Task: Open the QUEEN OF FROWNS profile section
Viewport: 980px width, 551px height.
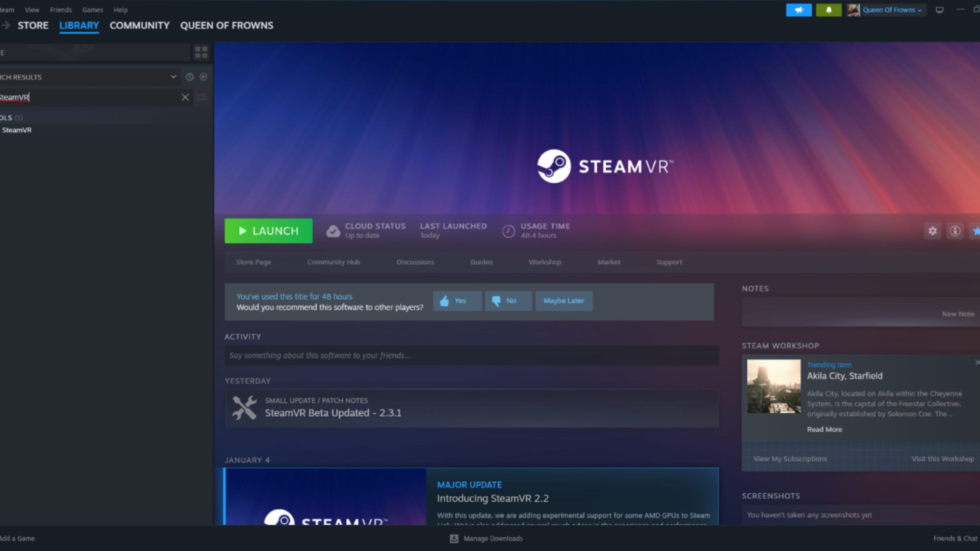Action: pos(227,25)
